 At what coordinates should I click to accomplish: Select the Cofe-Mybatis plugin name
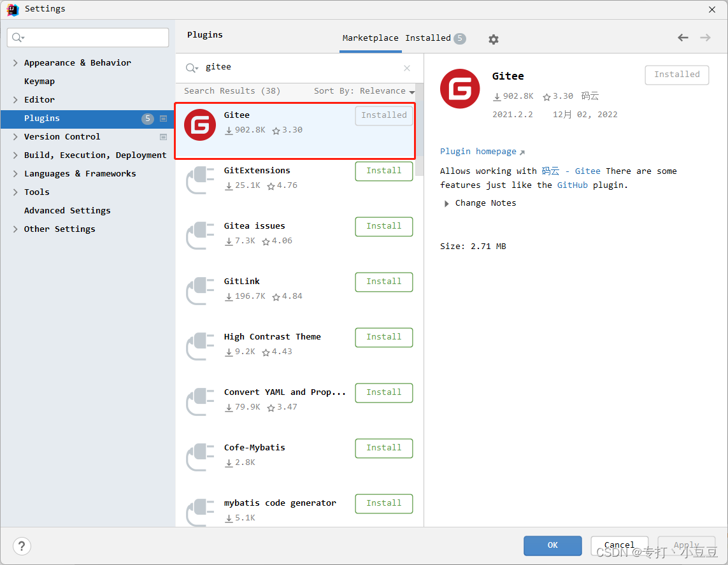coord(254,448)
